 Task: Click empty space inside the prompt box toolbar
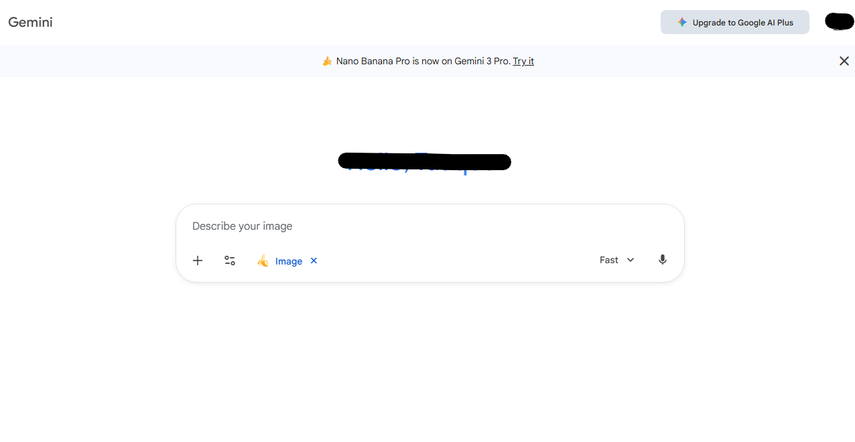point(450,261)
